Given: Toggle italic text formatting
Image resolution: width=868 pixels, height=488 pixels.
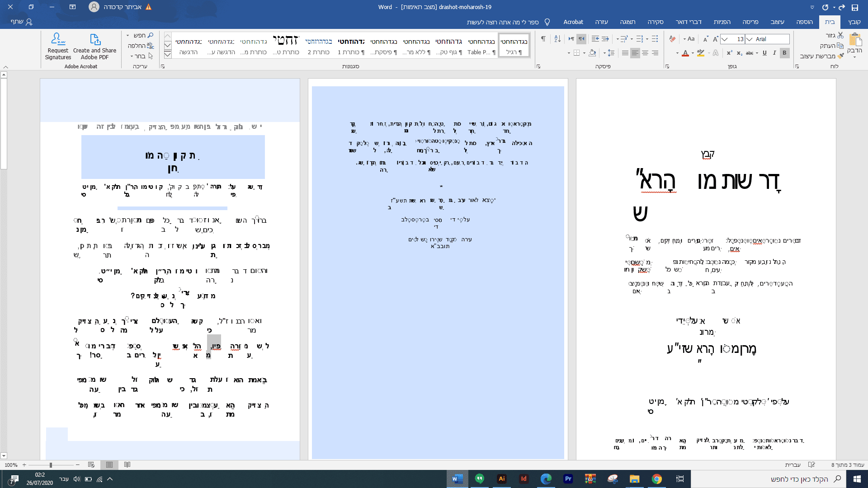Looking at the screenshot, I should (x=774, y=53).
